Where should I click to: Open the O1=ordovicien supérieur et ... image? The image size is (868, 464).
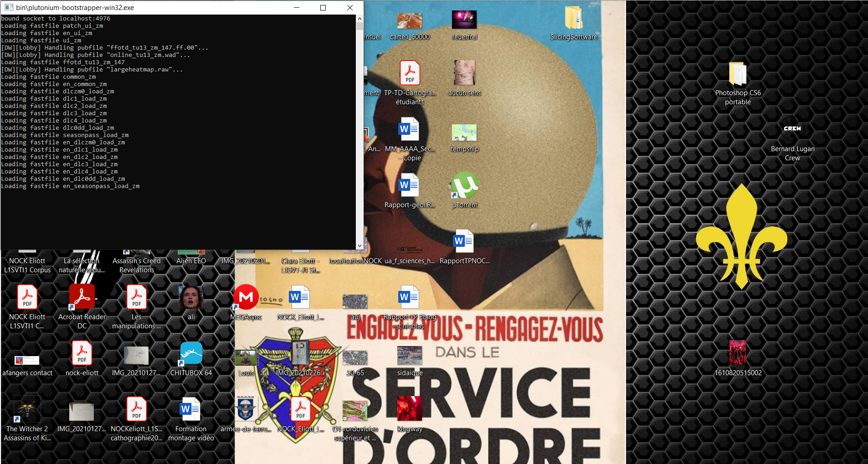(x=355, y=410)
